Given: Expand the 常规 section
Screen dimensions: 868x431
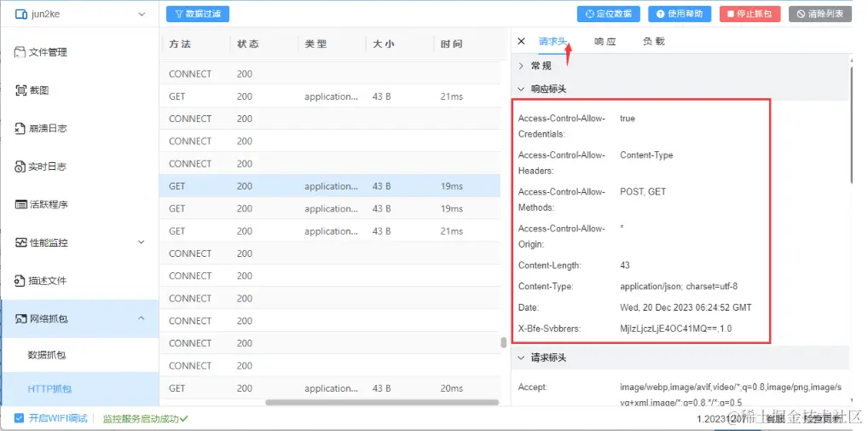Looking at the screenshot, I should pyautogui.click(x=680, y=66).
